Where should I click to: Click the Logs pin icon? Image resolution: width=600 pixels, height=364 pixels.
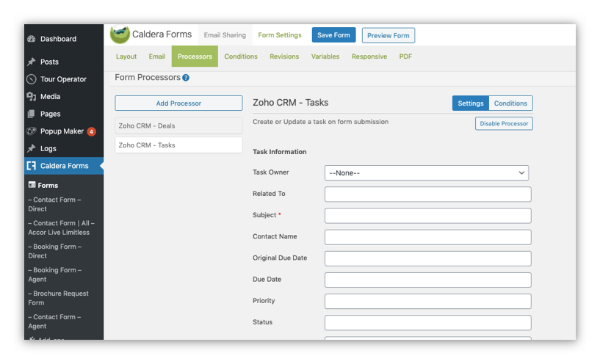(32, 148)
